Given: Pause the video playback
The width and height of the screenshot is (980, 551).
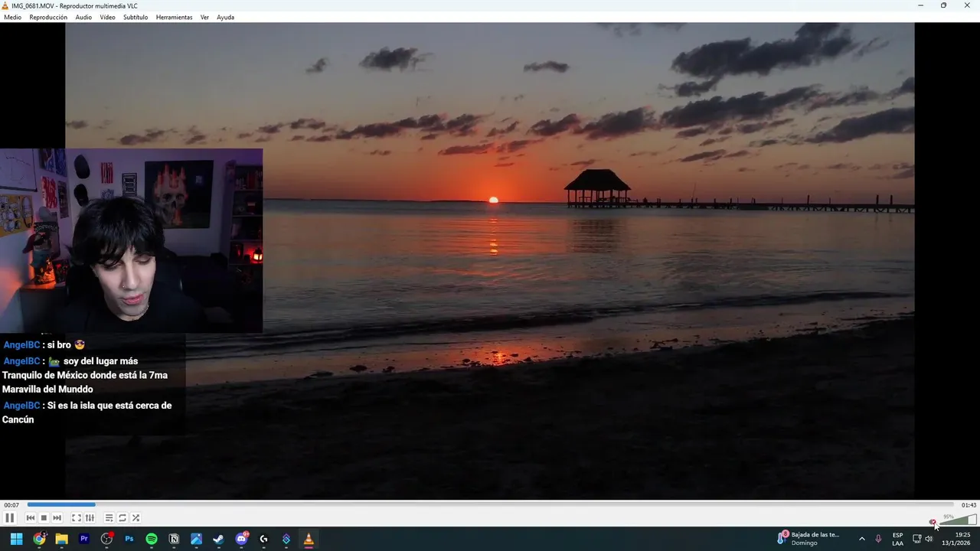Looking at the screenshot, I should (x=10, y=518).
